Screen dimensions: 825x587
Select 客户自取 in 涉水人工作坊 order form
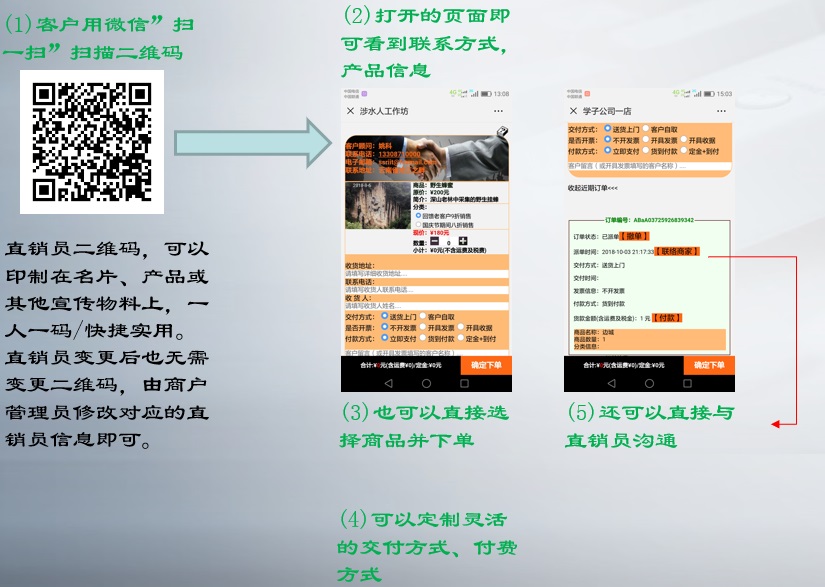tap(422, 317)
